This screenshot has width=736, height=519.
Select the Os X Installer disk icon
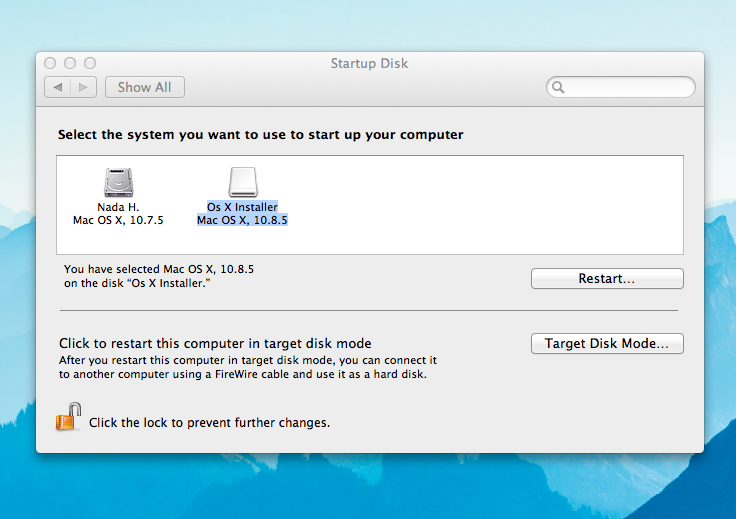243,182
